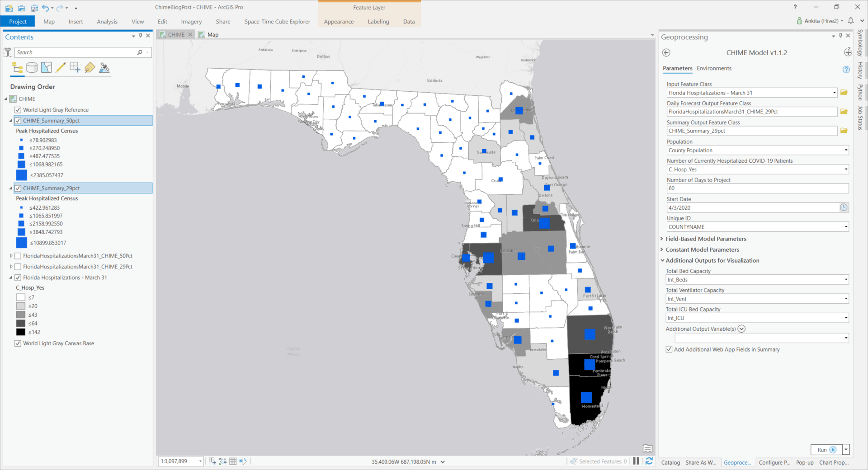Select List By Labeling icon
868x470 pixels.
tap(90, 68)
